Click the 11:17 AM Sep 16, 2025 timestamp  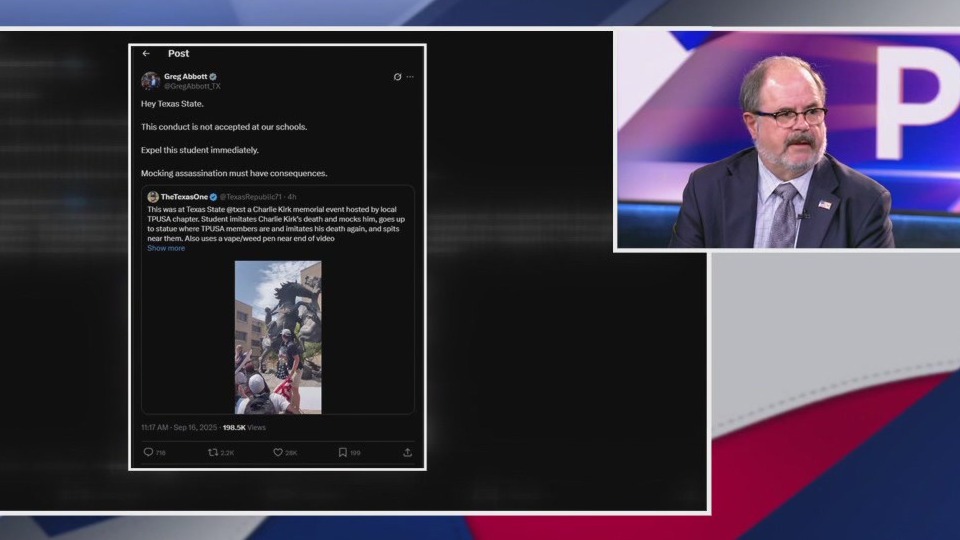pos(179,427)
